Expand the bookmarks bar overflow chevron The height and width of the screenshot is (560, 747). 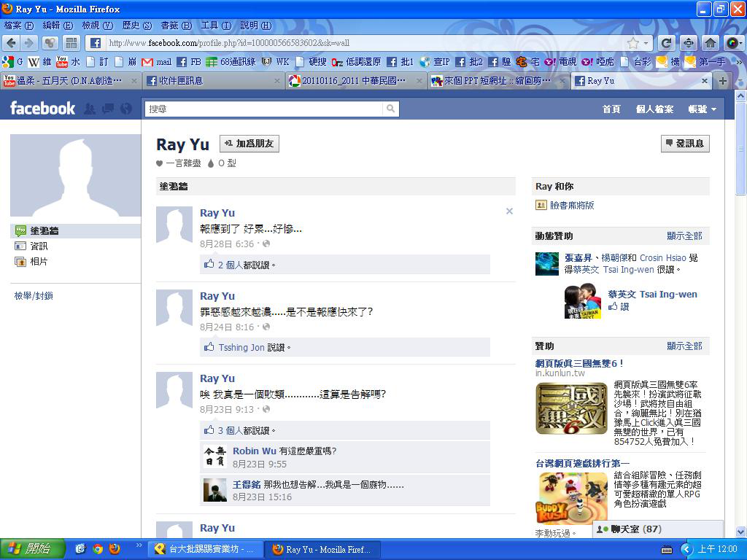(x=739, y=62)
